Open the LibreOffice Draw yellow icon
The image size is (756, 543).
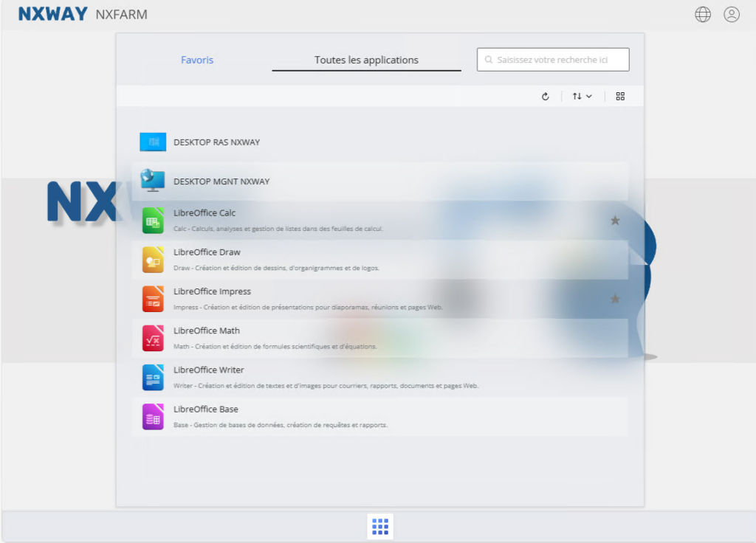click(x=153, y=260)
